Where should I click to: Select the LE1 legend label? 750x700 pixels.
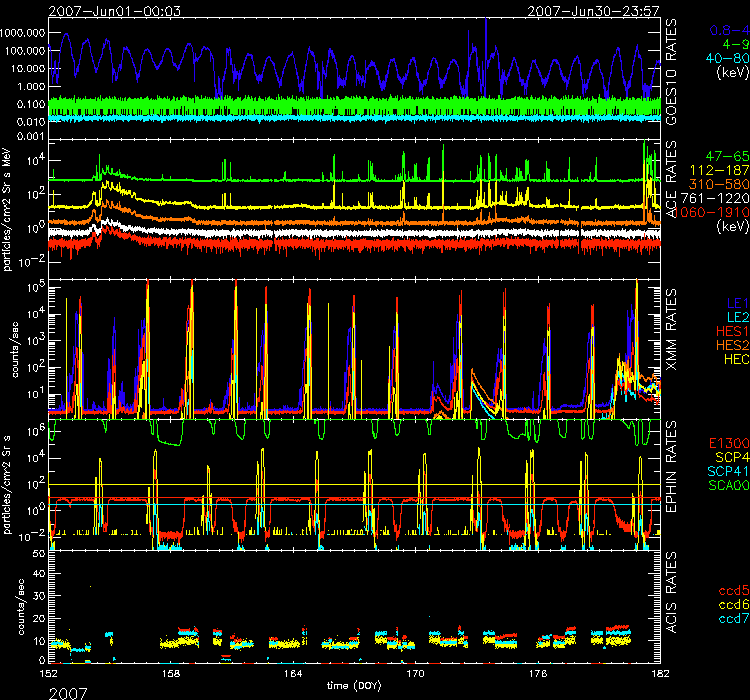click(735, 301)
